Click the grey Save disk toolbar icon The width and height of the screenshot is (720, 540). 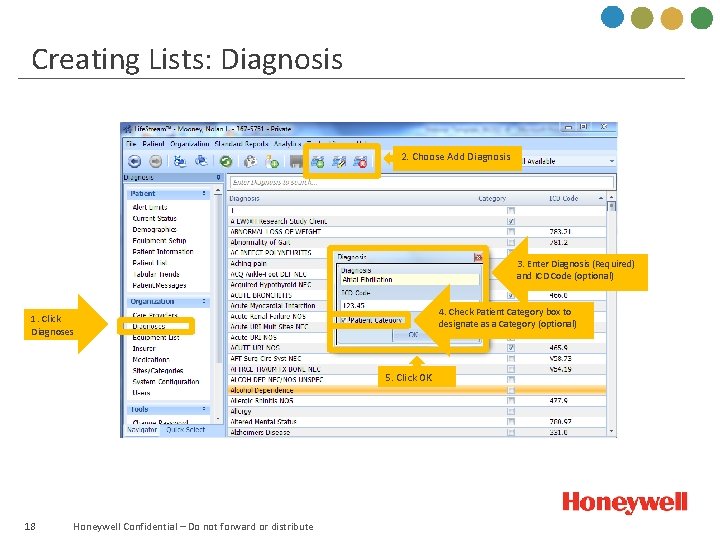[296, 162]
